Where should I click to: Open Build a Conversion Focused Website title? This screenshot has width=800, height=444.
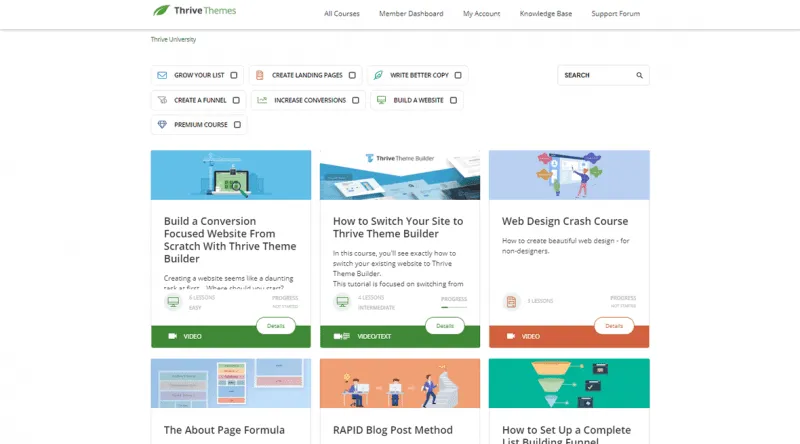click(230, 240)
